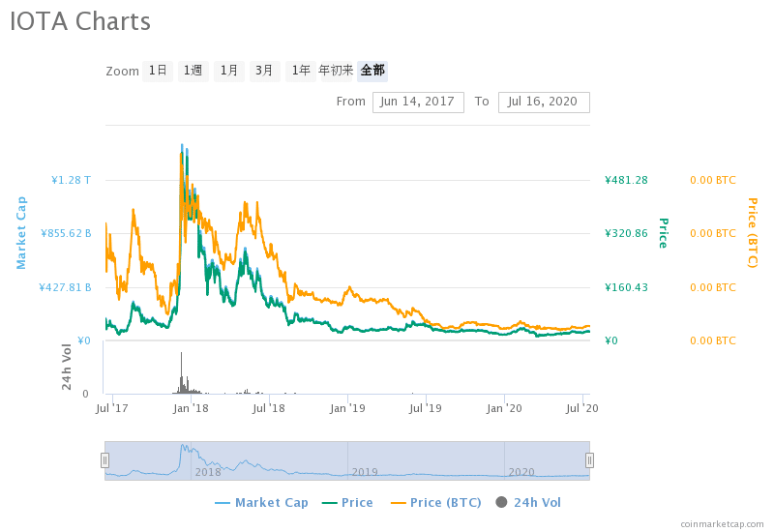Viewport: 774px width, 532px height.
Task: Grab the right navigator range handle
Action: 589,460
